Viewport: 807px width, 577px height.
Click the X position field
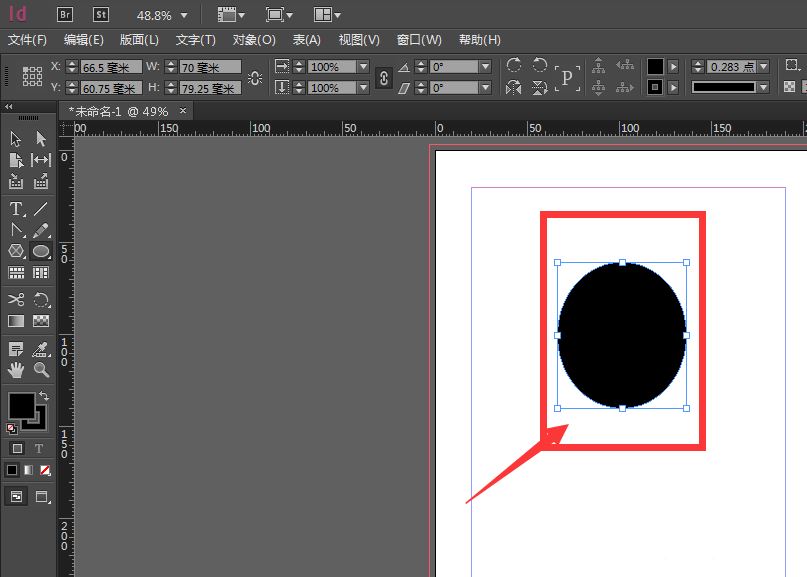pyautogui.click(x=111, y=67)
